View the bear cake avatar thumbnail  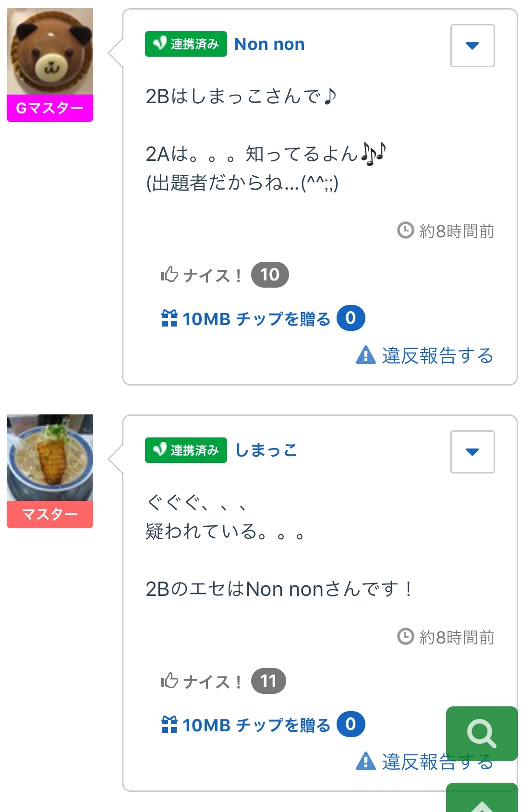pos(50,51)
